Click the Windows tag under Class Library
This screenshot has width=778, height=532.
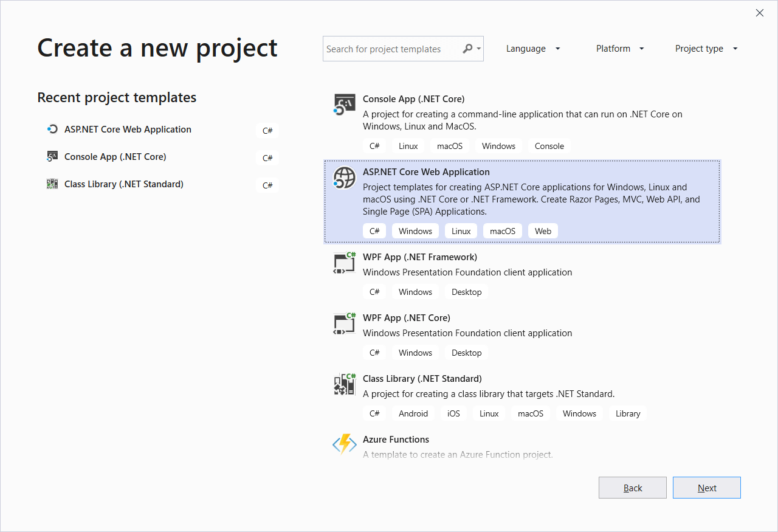click(x=579, y=413)
